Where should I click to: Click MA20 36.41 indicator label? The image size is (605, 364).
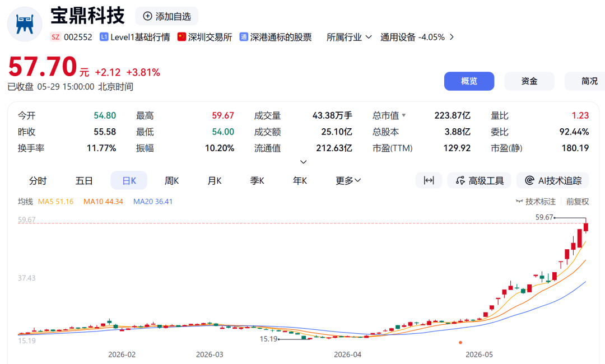click(x=153, y=201)
